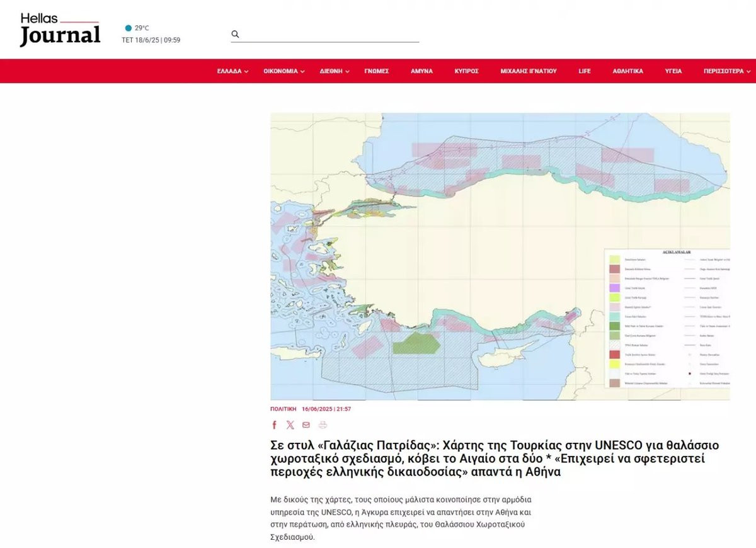Image resolution: width=756 pixels, height=548 pixels.
Task: Open the ΑΜΥΝΑ section
Action: click(x=421, y=71)
